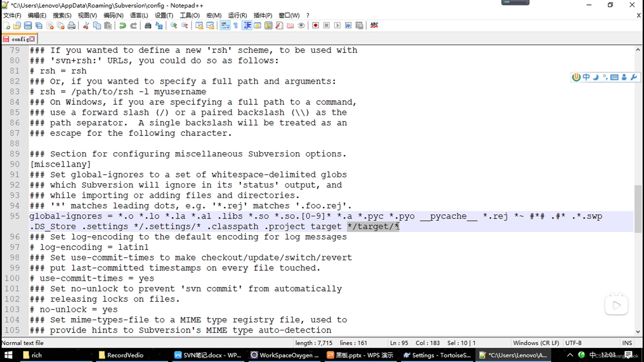This screenshot has width=644, height=362.
Task: Switch to Settings - TortoiseSVN taskbar window
Action: [437, 355]
